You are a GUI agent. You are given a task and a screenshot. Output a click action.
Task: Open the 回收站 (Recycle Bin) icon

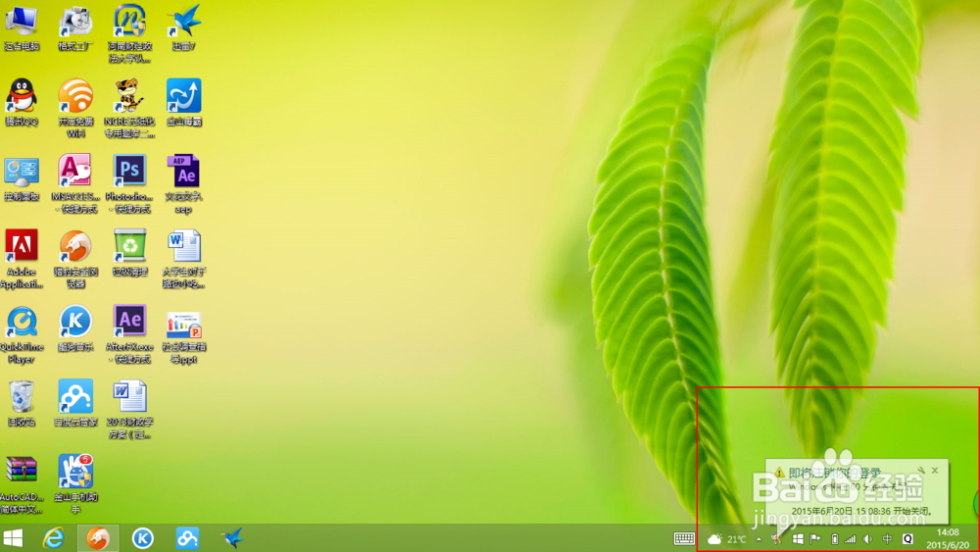pos(22,403)
